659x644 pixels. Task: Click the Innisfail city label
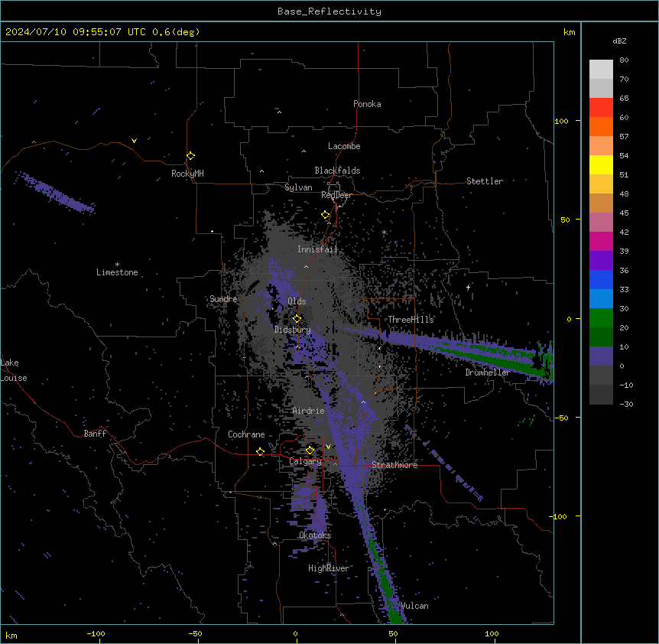(x=317, y=249)
